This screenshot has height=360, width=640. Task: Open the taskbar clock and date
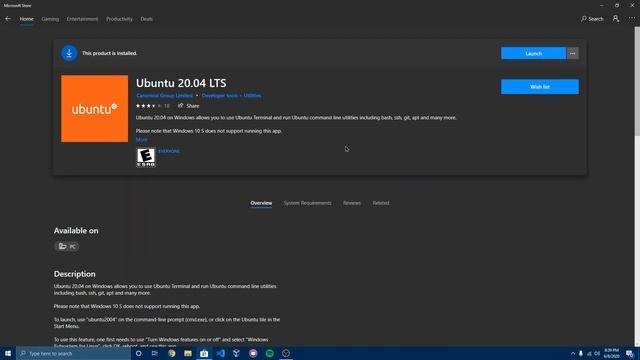(x=611, y=353)
